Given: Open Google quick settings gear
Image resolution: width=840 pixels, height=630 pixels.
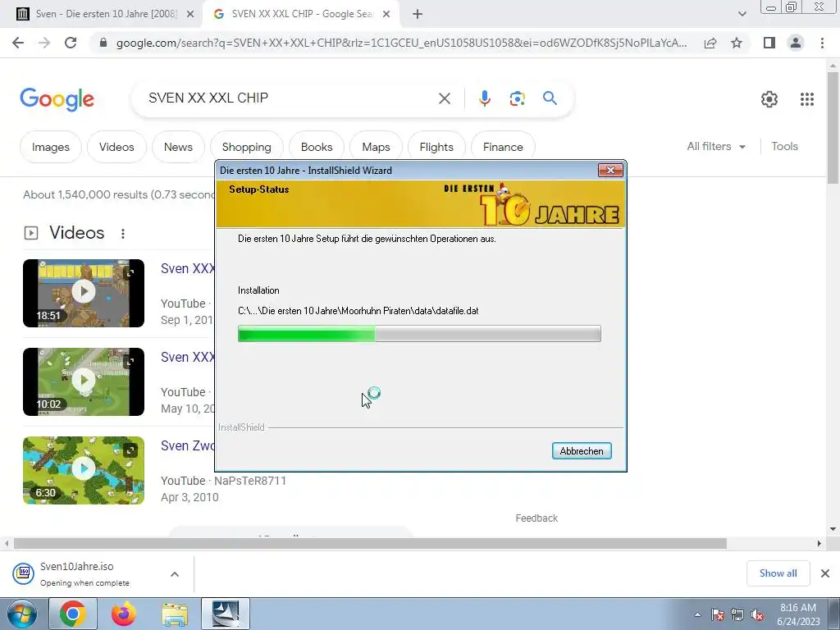Looking at the screenshot, I should [x=769, y=99].
